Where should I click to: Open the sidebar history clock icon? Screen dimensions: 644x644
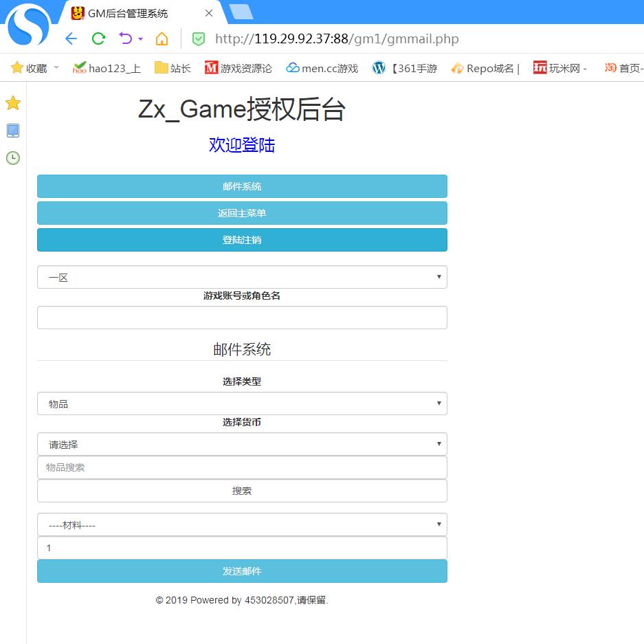13,158
